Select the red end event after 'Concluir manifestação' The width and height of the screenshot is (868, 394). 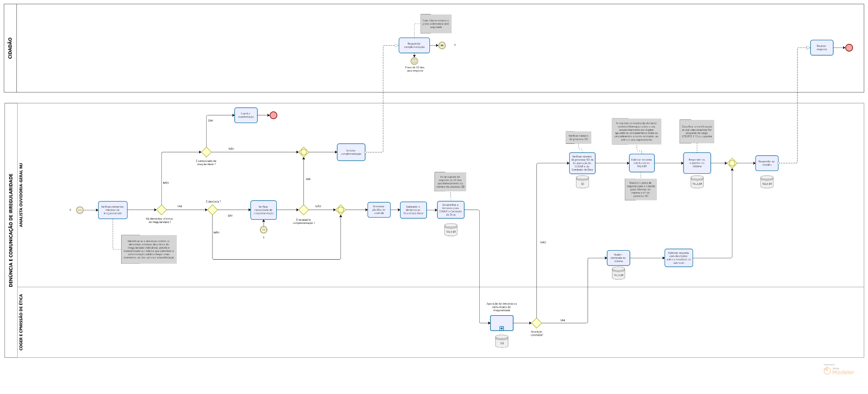point(274,115)
